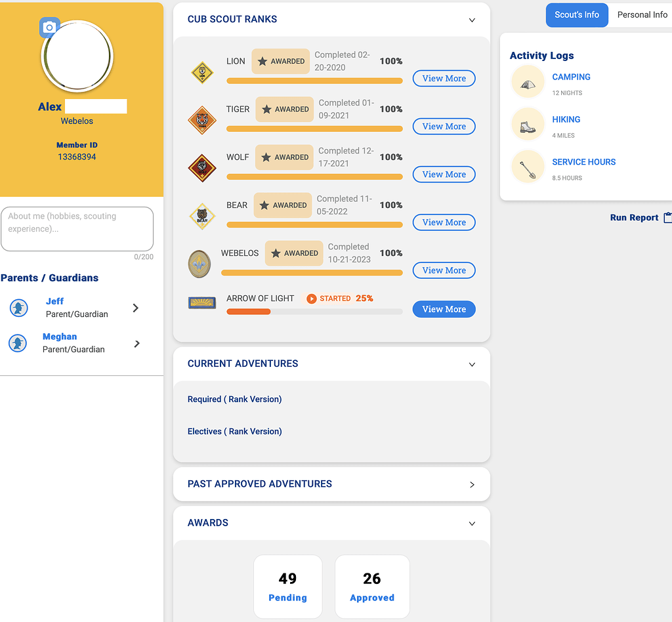Click the camera icon on the profile photo
This screenshot has height=622, width=672.
(x=49, y=27)
